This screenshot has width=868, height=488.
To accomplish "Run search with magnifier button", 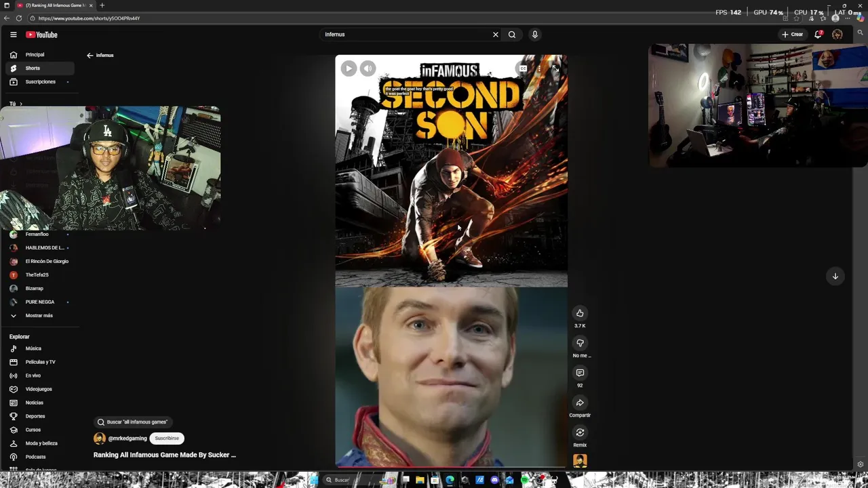I will [512, 35].
